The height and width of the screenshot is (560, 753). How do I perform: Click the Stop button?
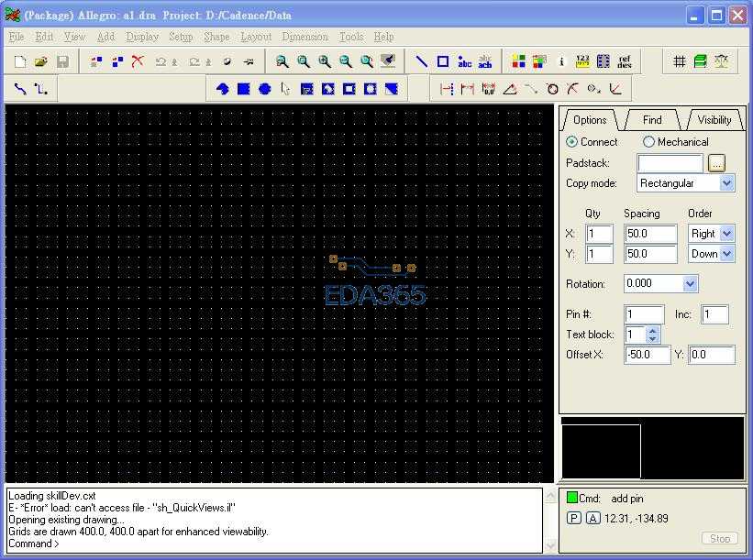pyautogui.click(x=719, y=538)
